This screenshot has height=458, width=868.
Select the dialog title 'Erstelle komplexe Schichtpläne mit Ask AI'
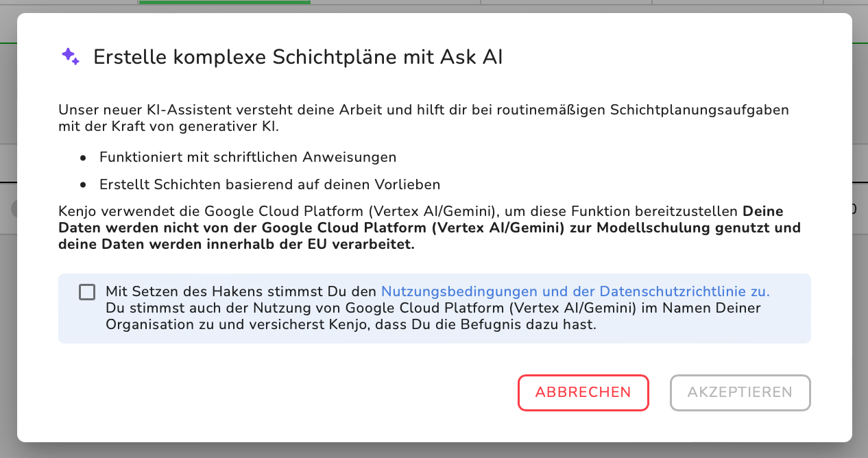298,58
